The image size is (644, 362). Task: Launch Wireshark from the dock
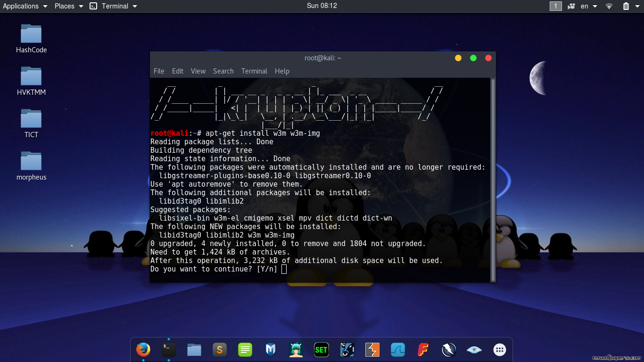click(x=398, y=350)
